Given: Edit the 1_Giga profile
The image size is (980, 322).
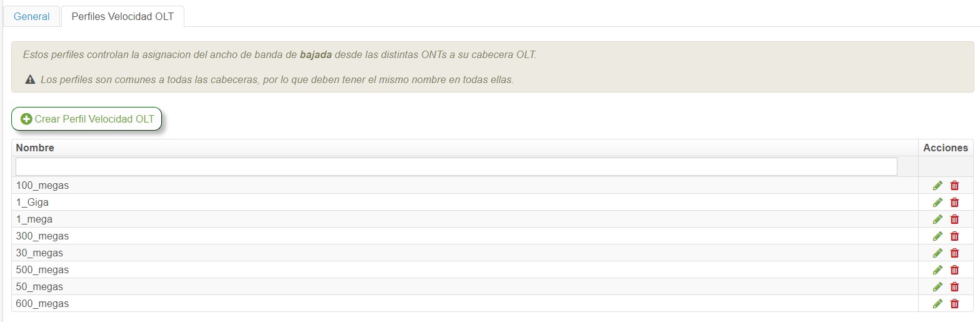Looking at the screenshot, I should (x=937, y=203).
